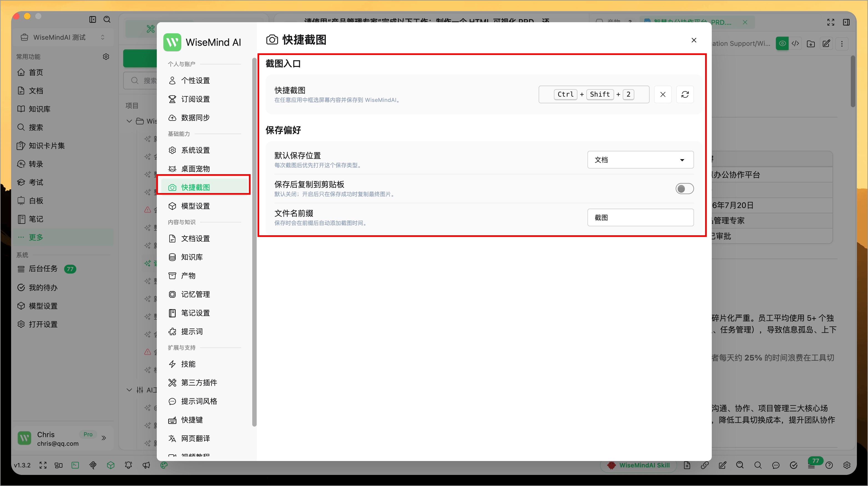The width and height of the screenshot is (868, 486).
Task: Open the 常用功能 gear settings icon
Action: [x=106, y=57]
